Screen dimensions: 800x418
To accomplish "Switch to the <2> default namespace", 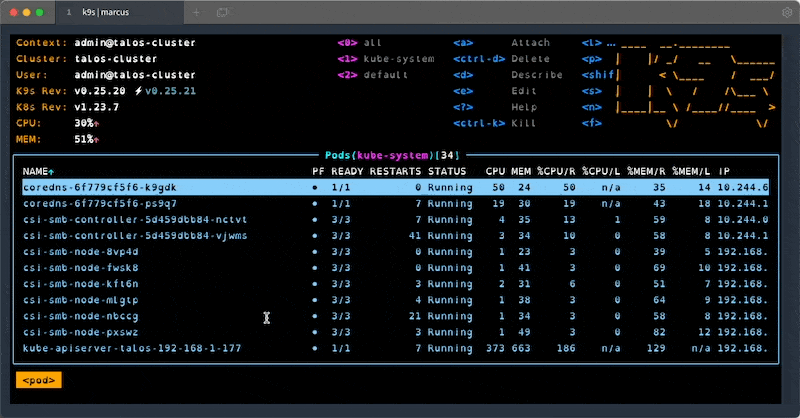I will point(372,75).
